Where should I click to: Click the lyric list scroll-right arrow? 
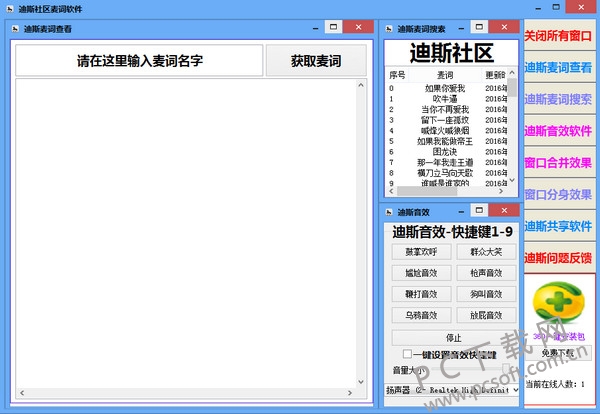(x=501, y=191)
